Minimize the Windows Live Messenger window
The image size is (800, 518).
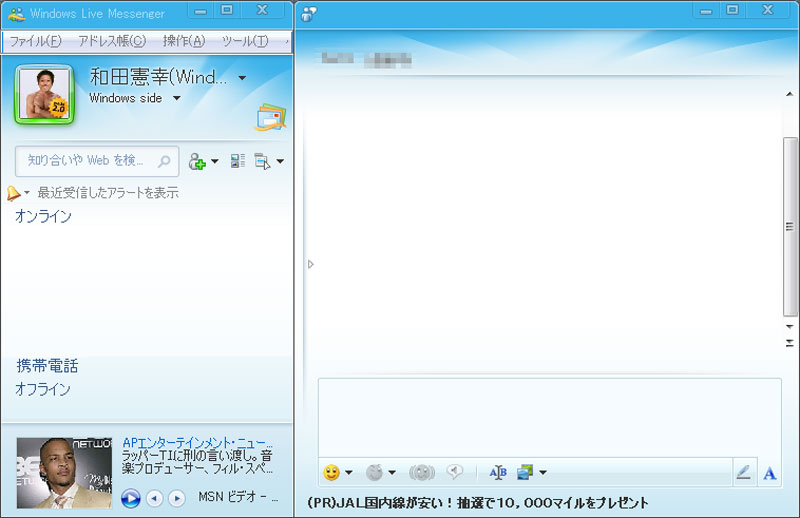(201, 11)
